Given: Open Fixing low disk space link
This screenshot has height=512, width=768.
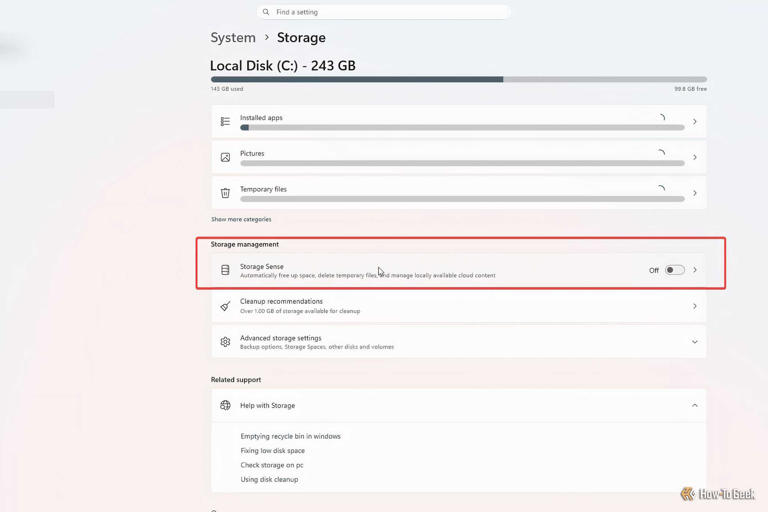Looking at the screenshot, I should [x=272, y=451].
